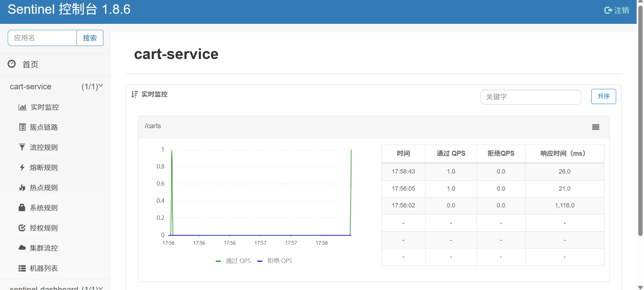Click 注销 to log out

pos(622,10)
